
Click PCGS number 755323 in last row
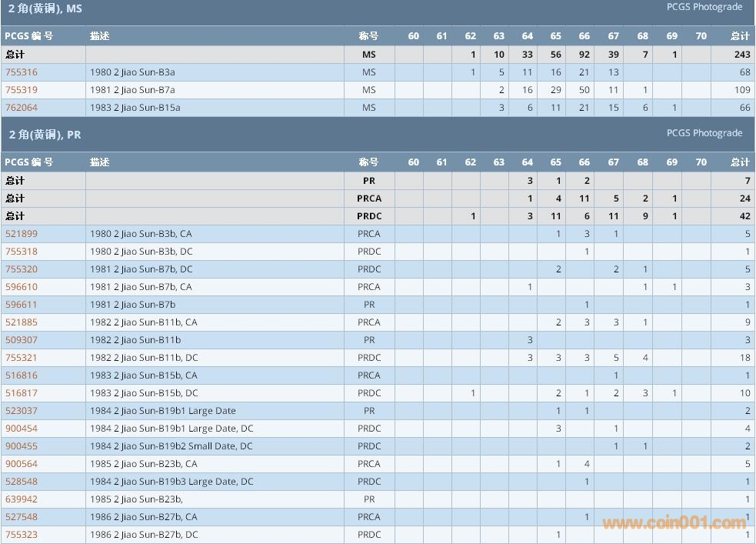click(22, 535)
